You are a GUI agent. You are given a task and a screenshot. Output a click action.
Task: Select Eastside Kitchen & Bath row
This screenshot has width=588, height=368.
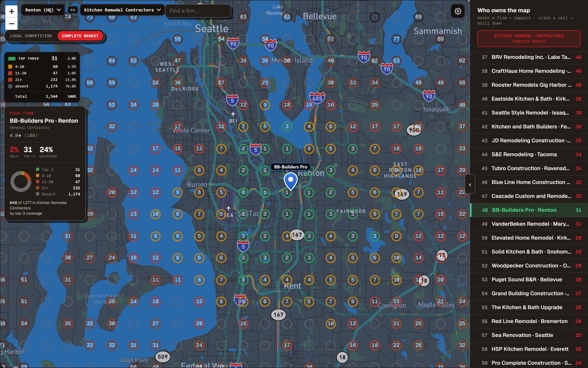(x=529, y=99)
